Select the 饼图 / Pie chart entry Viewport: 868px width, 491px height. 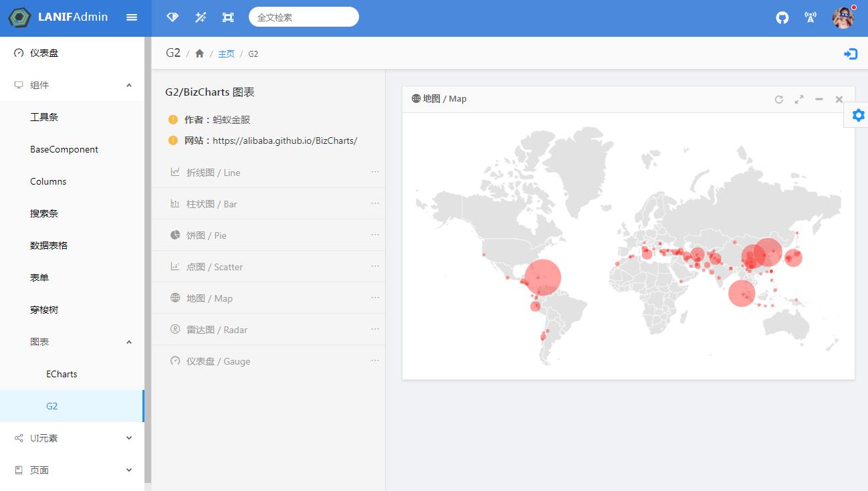pos(268,235)
